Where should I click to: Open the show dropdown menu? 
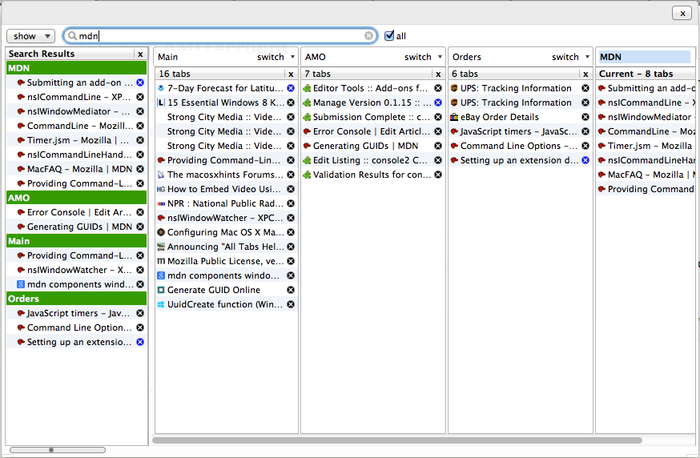click(32, 36)
